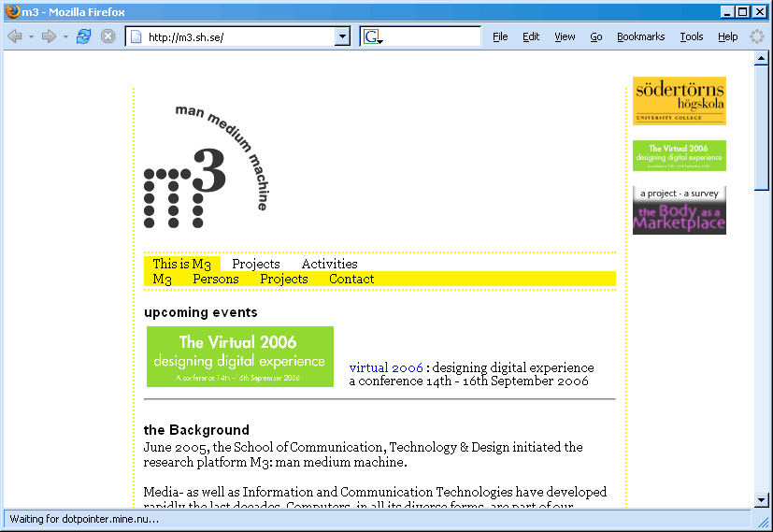Stop loading the page
The image size is (773, 532).
pyautogui.click(x=108, y=36)
